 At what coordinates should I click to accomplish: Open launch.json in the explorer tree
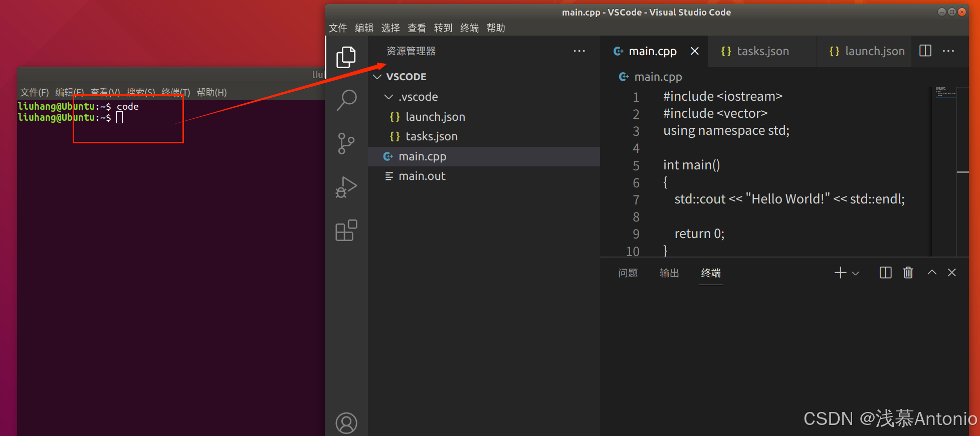coord(484,117)
